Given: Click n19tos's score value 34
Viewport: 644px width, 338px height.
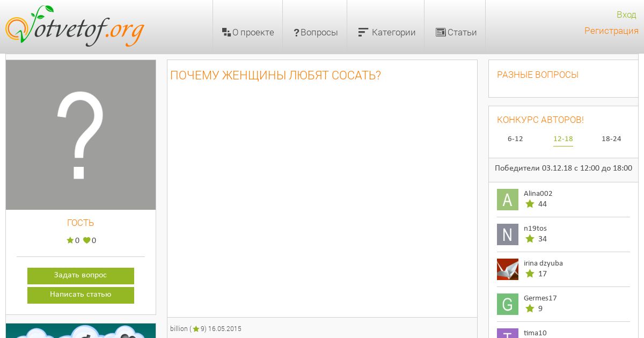Looking at the screenshot, I should (x=543, y=239).
